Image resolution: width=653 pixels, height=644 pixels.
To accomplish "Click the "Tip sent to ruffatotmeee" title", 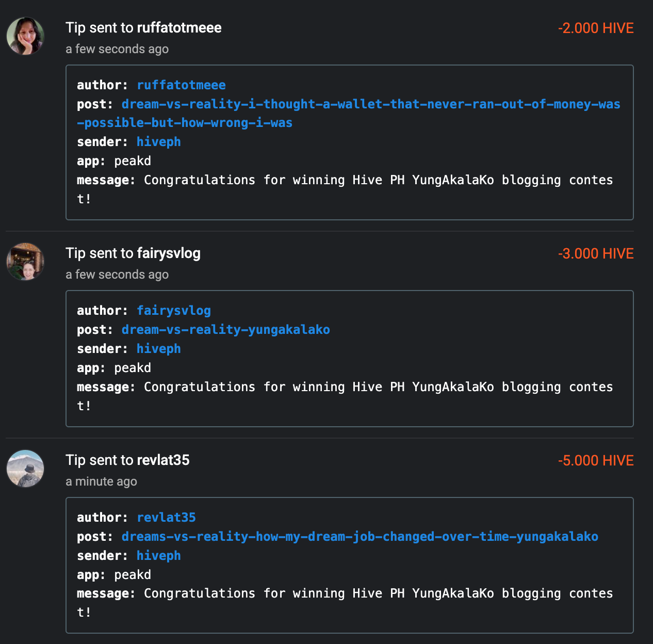I will coord(143,28).
